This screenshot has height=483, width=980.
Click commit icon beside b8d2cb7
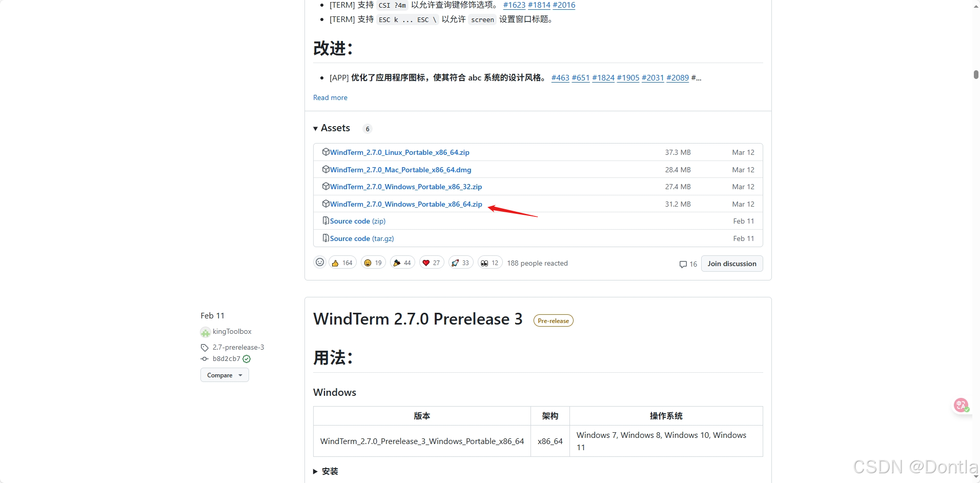click(205, 359)
